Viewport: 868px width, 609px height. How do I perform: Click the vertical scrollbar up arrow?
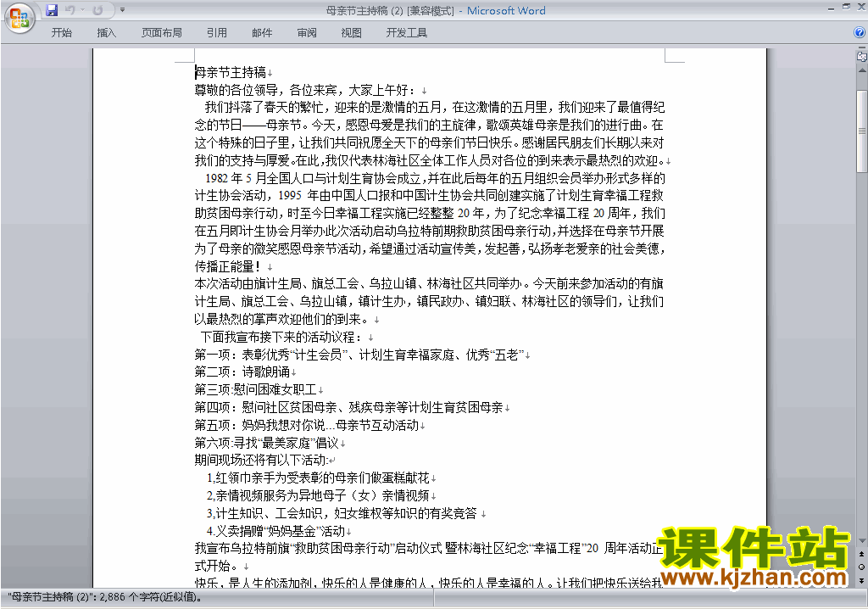tap(862, 71)
